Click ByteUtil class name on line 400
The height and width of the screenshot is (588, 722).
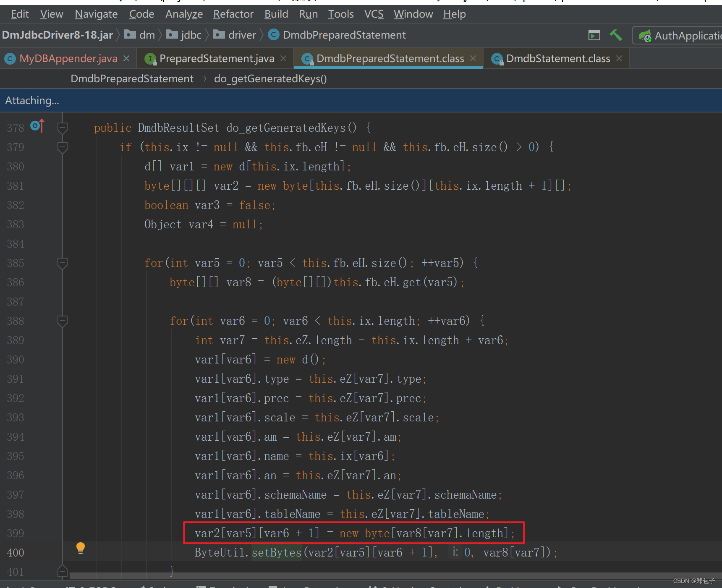click(220, 552)
